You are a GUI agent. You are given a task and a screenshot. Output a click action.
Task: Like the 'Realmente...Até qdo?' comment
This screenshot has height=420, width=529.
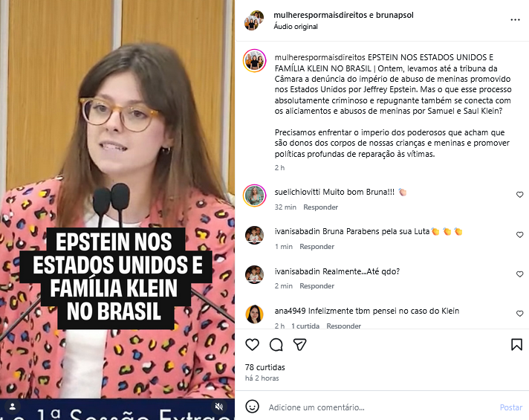[x=519, y=274]
